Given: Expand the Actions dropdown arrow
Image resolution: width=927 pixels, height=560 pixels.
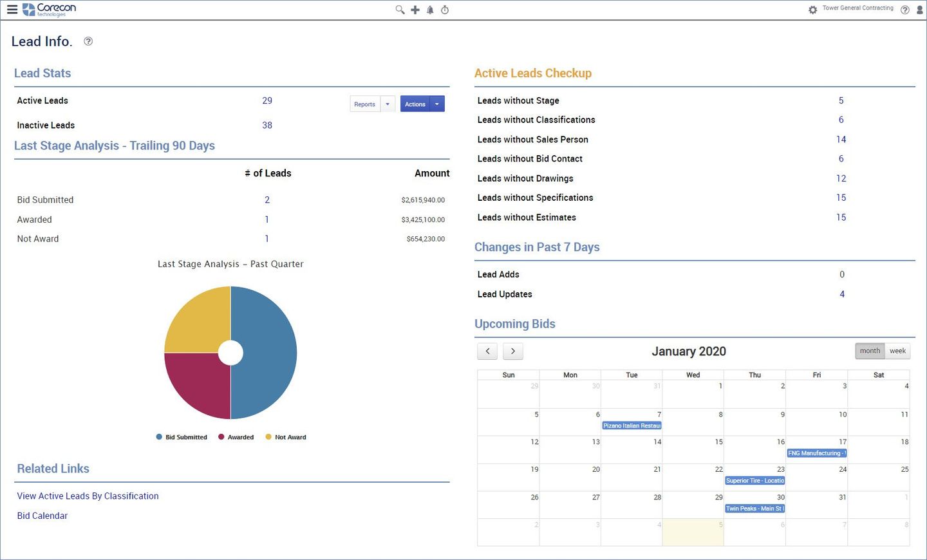Looking at the screenshot, I should pos(437,104).
